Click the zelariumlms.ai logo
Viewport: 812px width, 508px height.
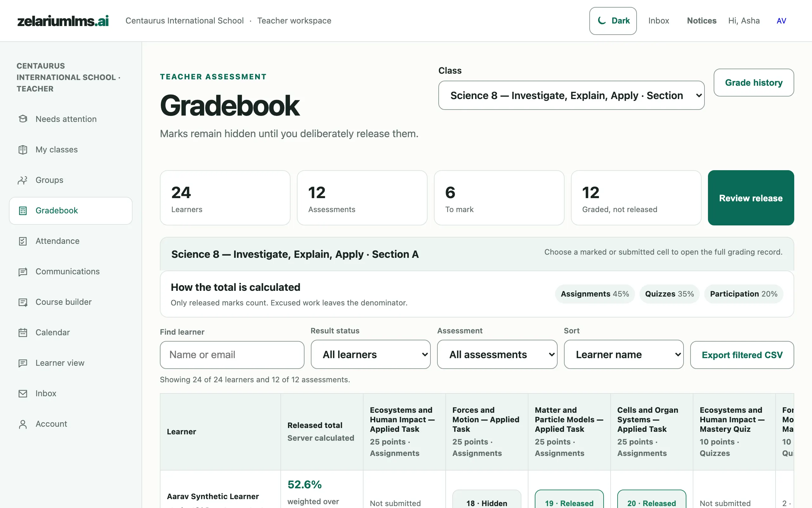pyautogui.click(x=63, y=21)
